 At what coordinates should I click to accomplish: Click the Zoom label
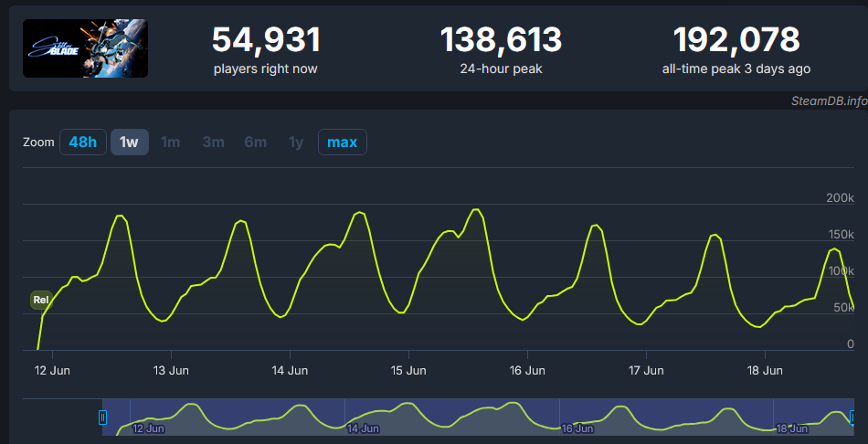tap(38, 143)
